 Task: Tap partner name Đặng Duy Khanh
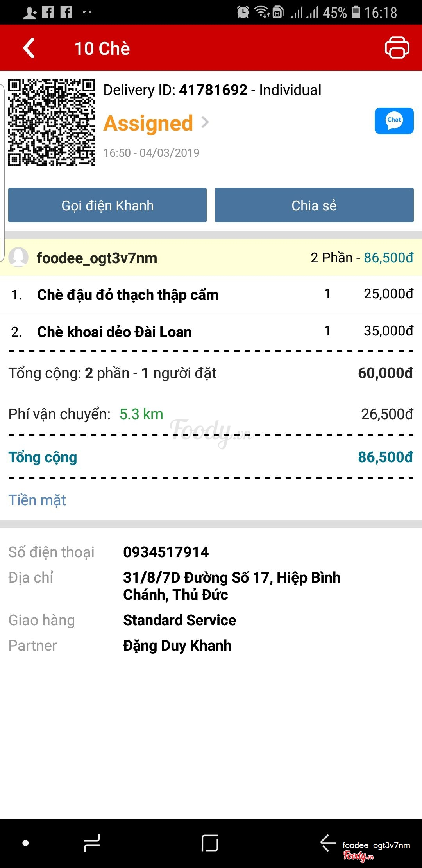177,646
